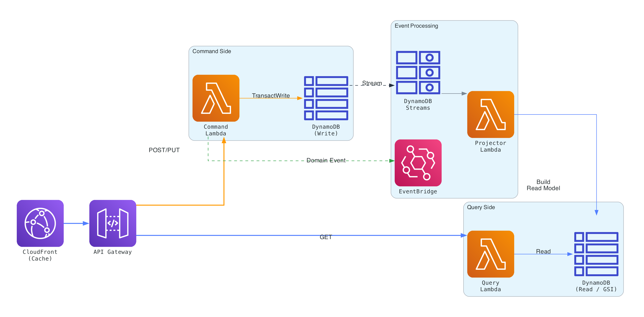Click the Query Side section title
The height and width of the screenshot is (317, 644).
click(x=481, y=207)
